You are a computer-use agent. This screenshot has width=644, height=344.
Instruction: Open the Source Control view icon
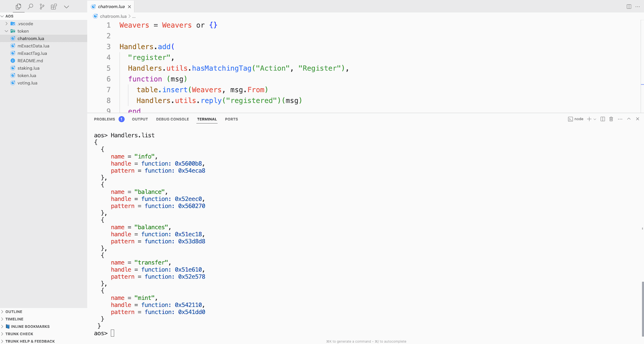coord(42,6)
